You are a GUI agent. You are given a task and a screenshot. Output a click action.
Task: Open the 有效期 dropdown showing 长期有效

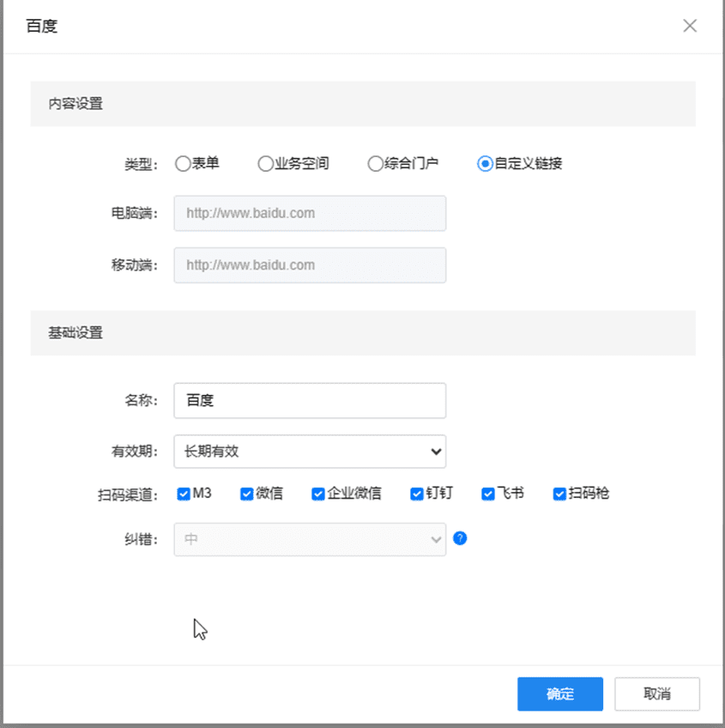[310, 452]
